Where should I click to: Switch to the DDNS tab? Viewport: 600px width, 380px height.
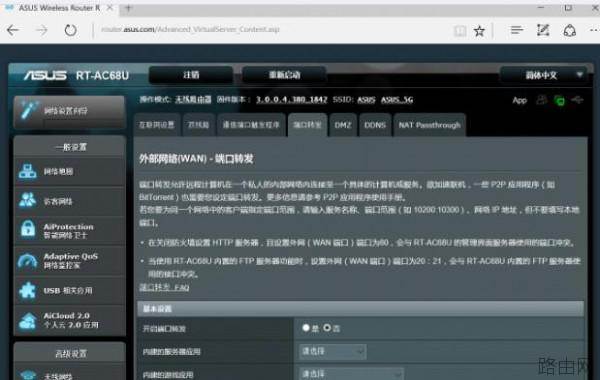coord(375,125)
